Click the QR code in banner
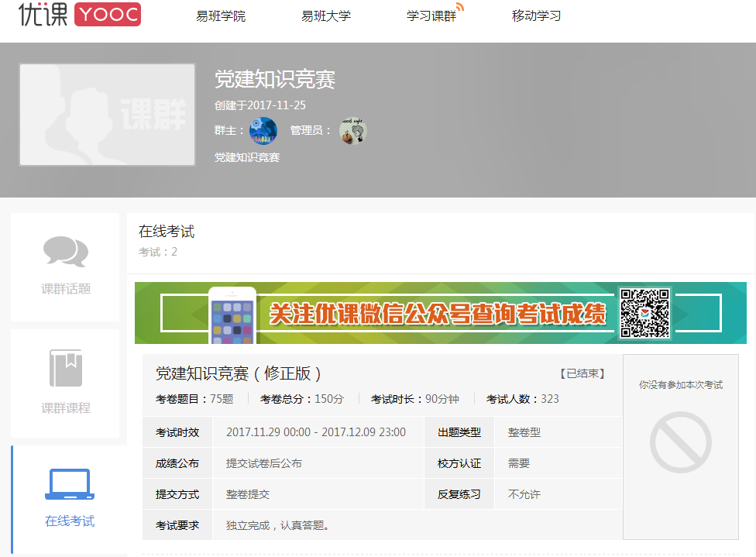 (644, 313)
